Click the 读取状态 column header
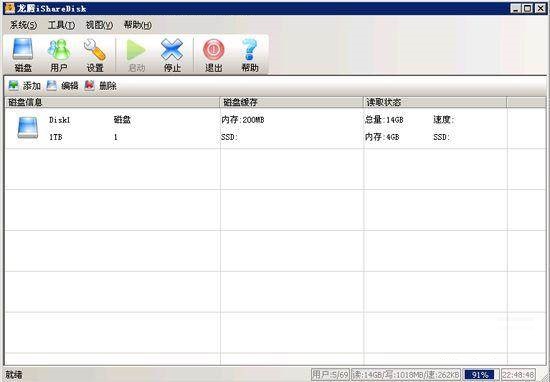The width and height of the screenshot is (550, 382). pyautogui.click(x=435, y=102)
